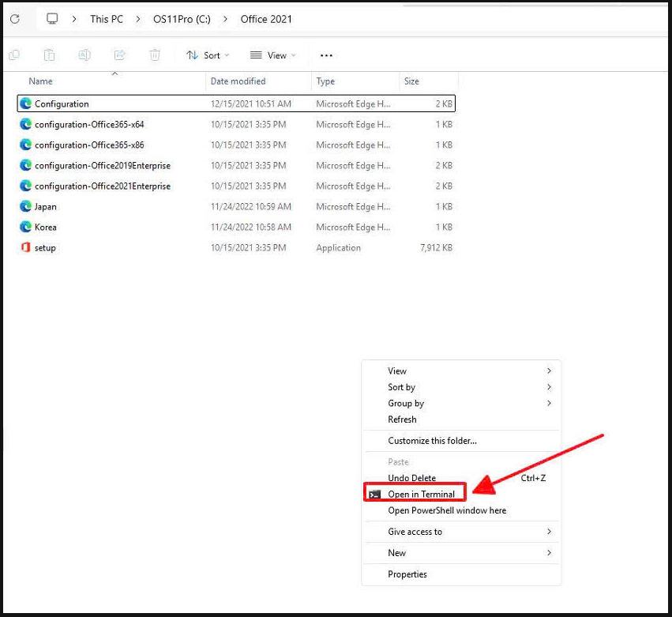Click the Edge icon beside Japan file
Image resolution: width=672 pixels, height=617 pixels.
point(25,207)
